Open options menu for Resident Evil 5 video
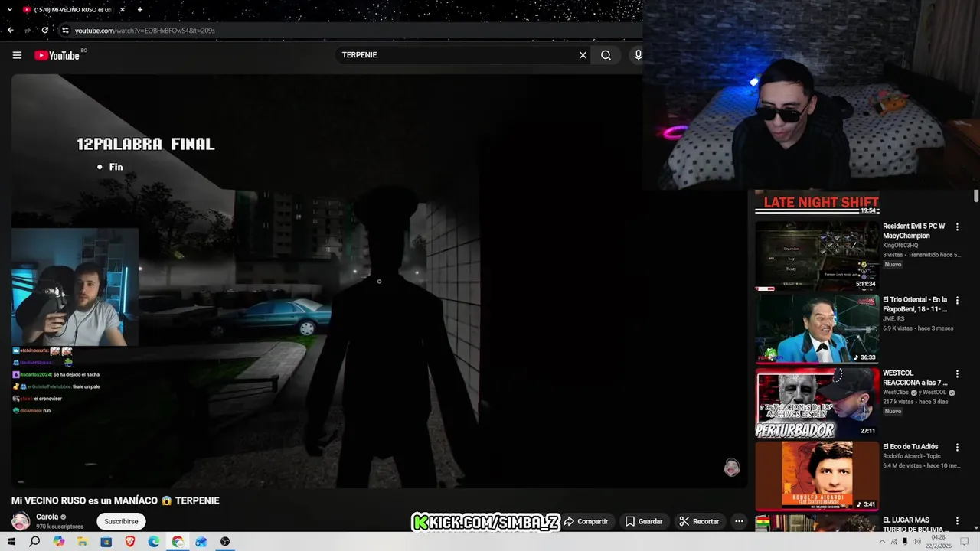 957,227
